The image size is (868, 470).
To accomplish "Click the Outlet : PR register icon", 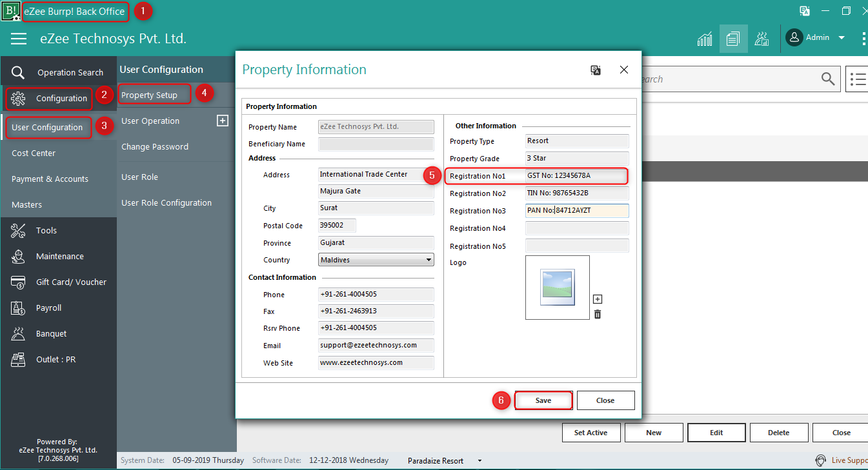I will pyautogui.click(x=18, y=359).
